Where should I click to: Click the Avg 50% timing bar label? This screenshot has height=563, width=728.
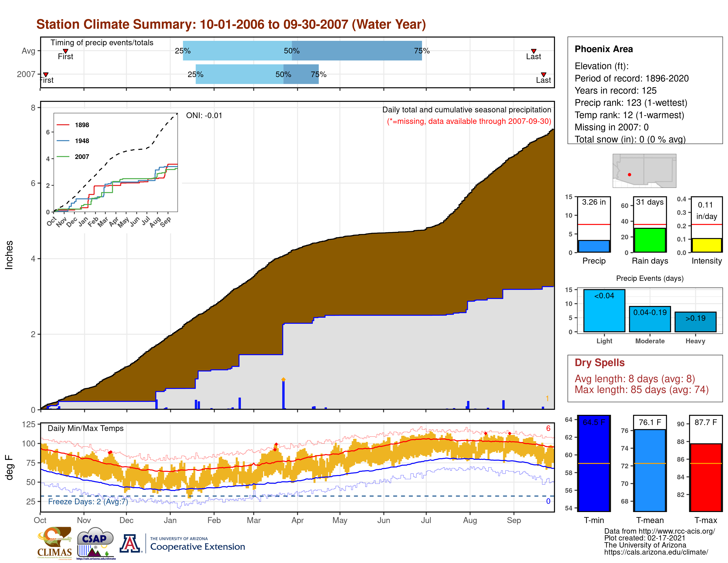(x=292, y=51)
